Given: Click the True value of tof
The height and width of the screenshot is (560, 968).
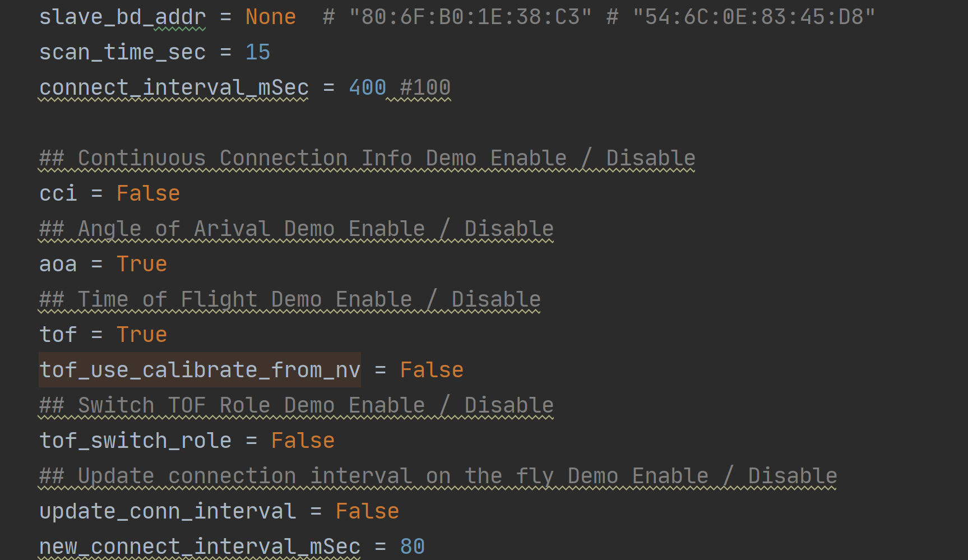Looking at the screenshot, I should tap(142, 335).
